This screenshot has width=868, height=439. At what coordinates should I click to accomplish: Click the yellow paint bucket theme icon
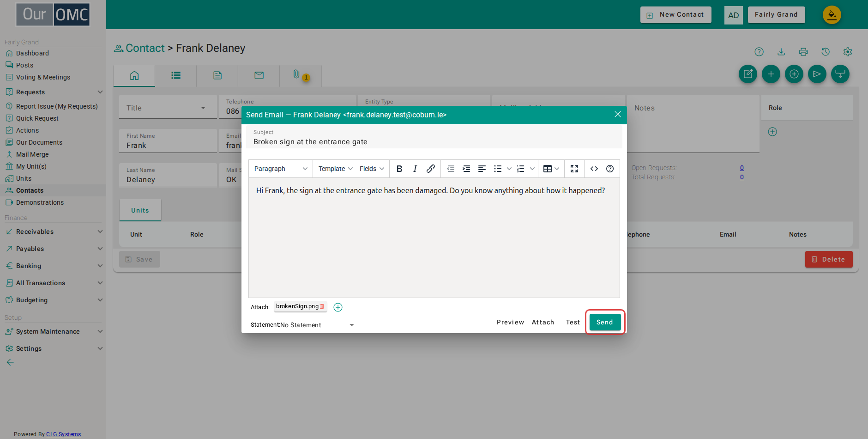832,15
